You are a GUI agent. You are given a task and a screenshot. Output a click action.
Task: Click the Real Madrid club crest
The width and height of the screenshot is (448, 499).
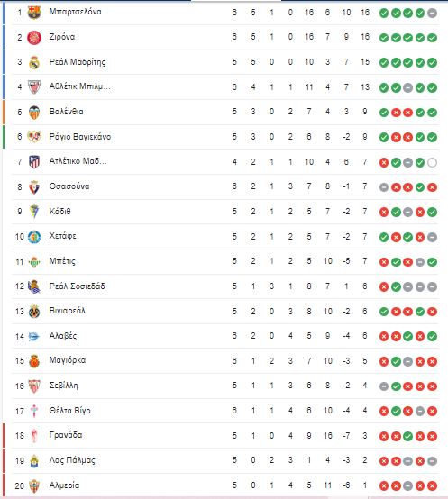[x=34, y=62]
